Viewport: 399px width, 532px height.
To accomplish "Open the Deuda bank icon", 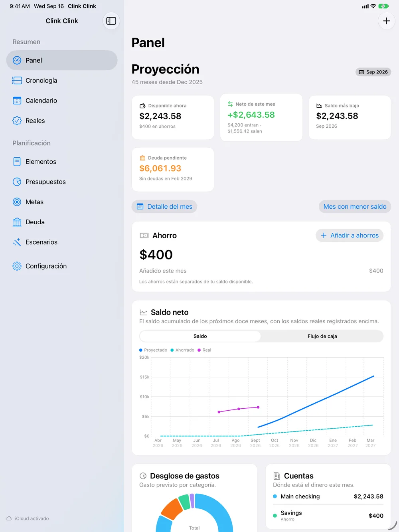I will [17, 222].
